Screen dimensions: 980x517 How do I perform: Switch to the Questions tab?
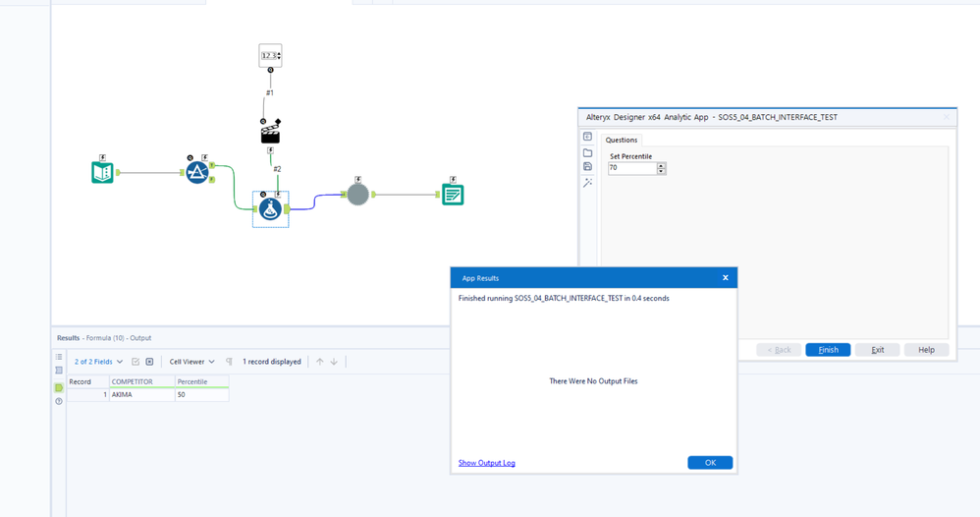pos(622,141)
